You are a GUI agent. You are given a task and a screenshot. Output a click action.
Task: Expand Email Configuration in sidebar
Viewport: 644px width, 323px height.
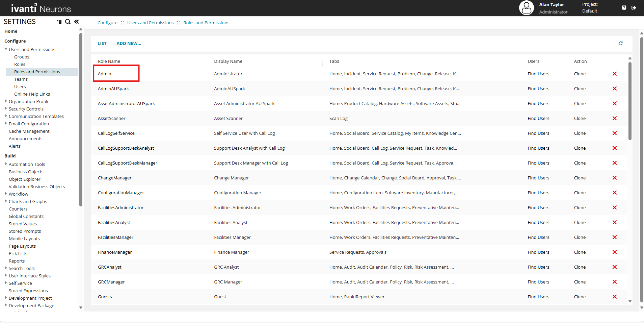tap(6, 124)
